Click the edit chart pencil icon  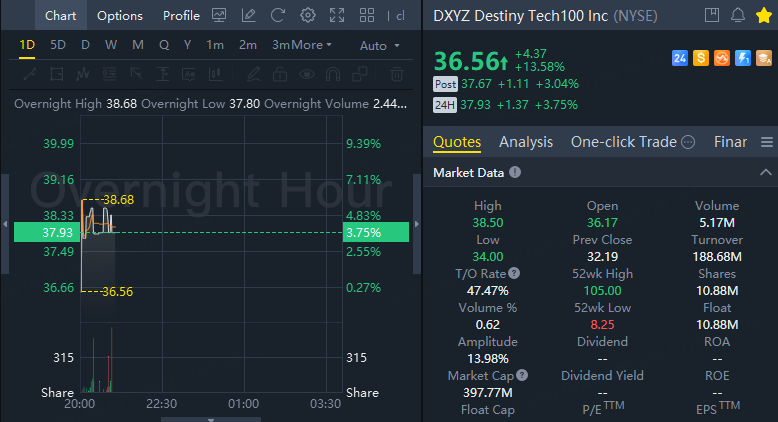click(249, 15)
